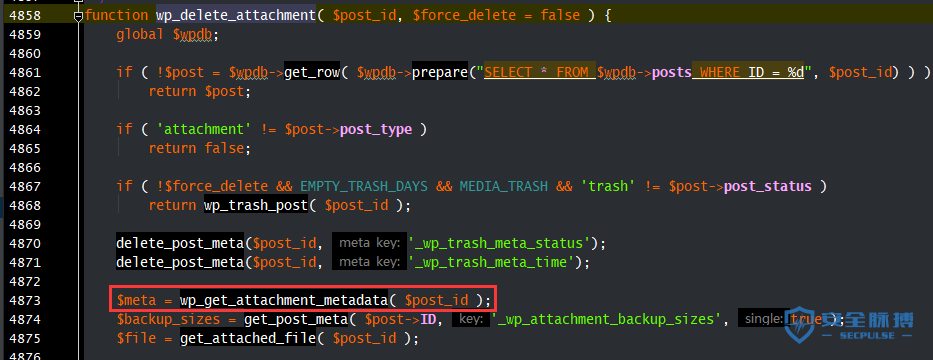The width and height of the screenshot is (933, 360).
Task: Click line number 4864 in the gutter
Action: [24, 129]
